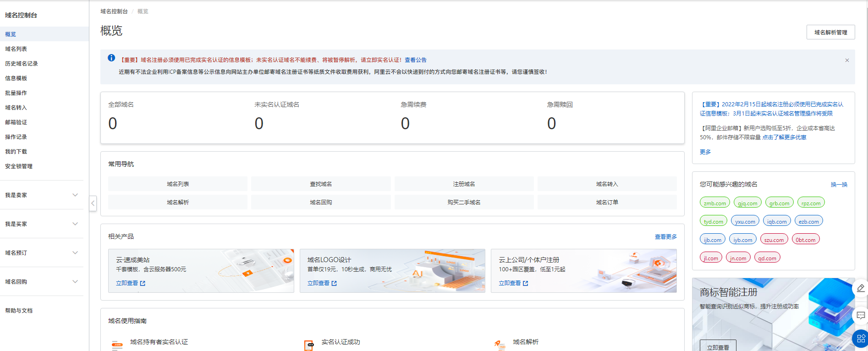Click 点击了解更多优惠 link
The image size is (868, 351).
784,137
